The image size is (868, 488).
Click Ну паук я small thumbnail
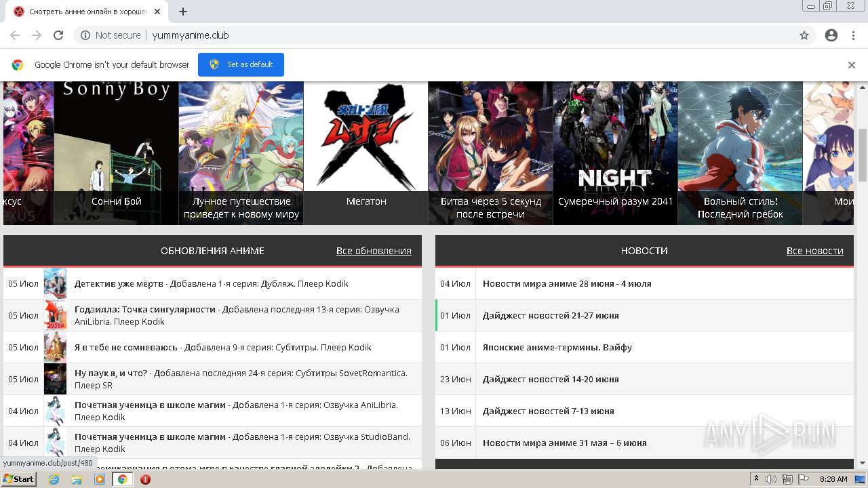click(x=56, y=379)
